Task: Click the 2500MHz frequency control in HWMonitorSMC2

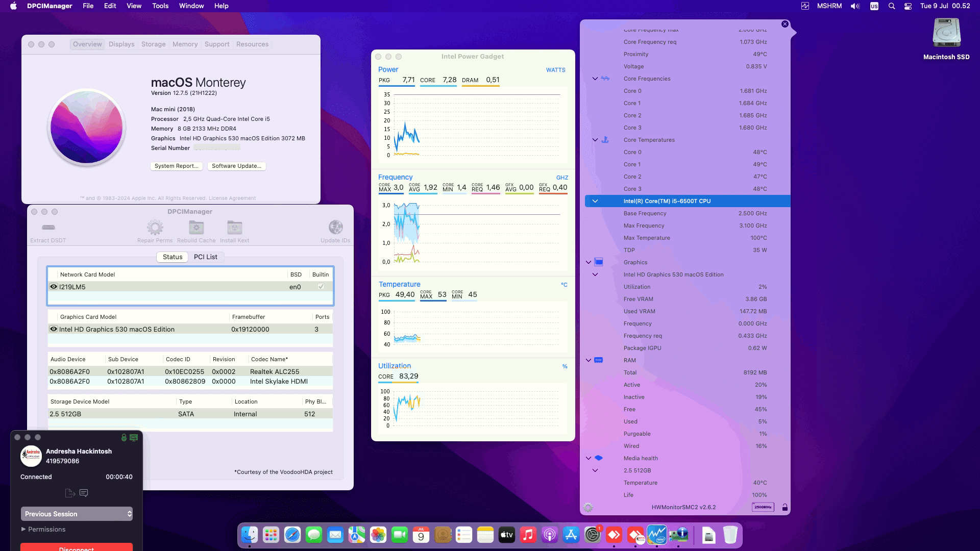Action: [763, 507]
